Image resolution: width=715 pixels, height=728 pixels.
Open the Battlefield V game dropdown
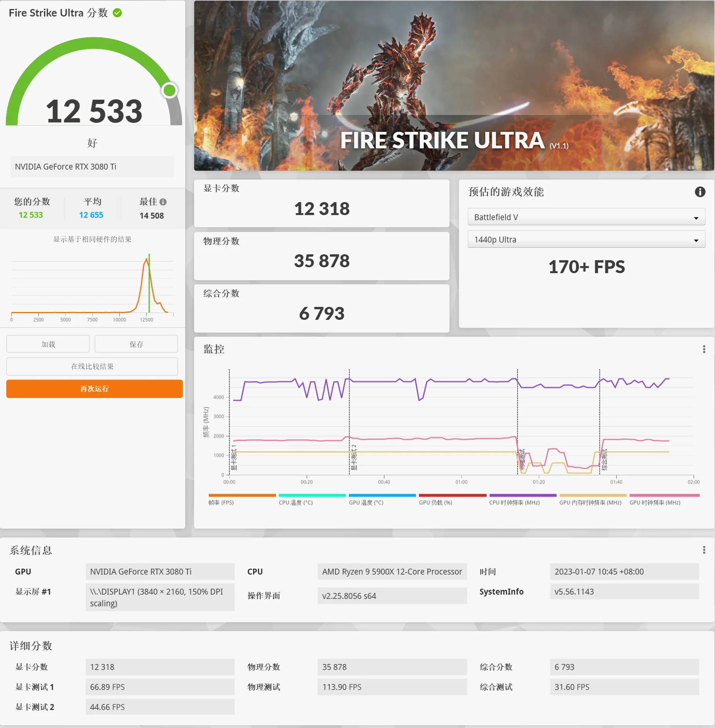(586, 217)
